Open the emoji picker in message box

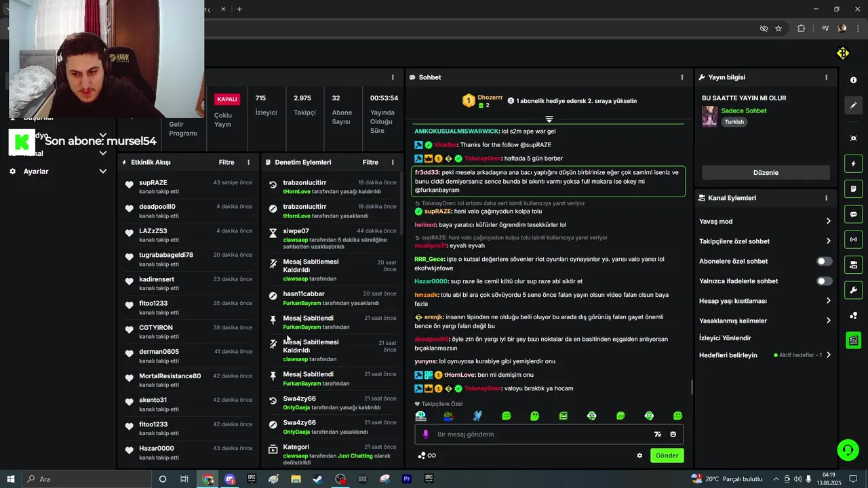(673, 434)
